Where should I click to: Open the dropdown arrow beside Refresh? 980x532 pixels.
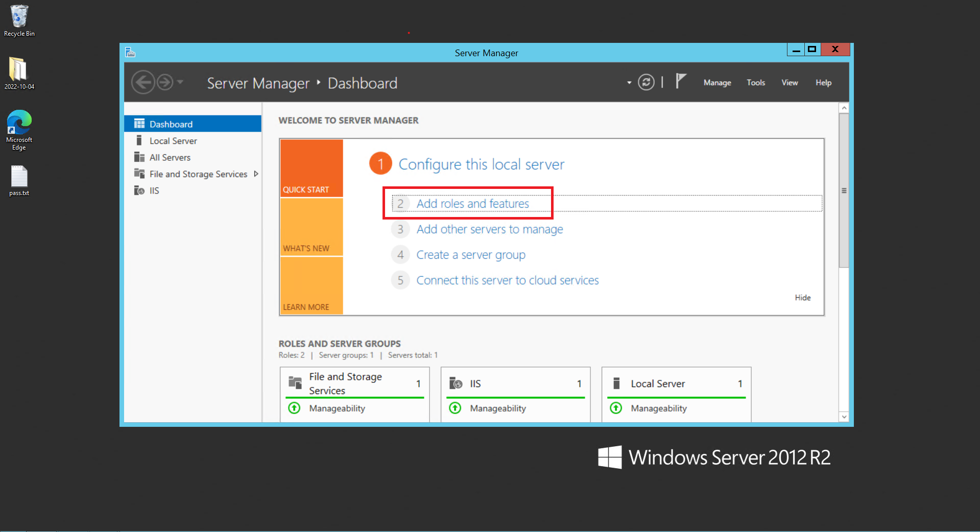pos(629,83)
